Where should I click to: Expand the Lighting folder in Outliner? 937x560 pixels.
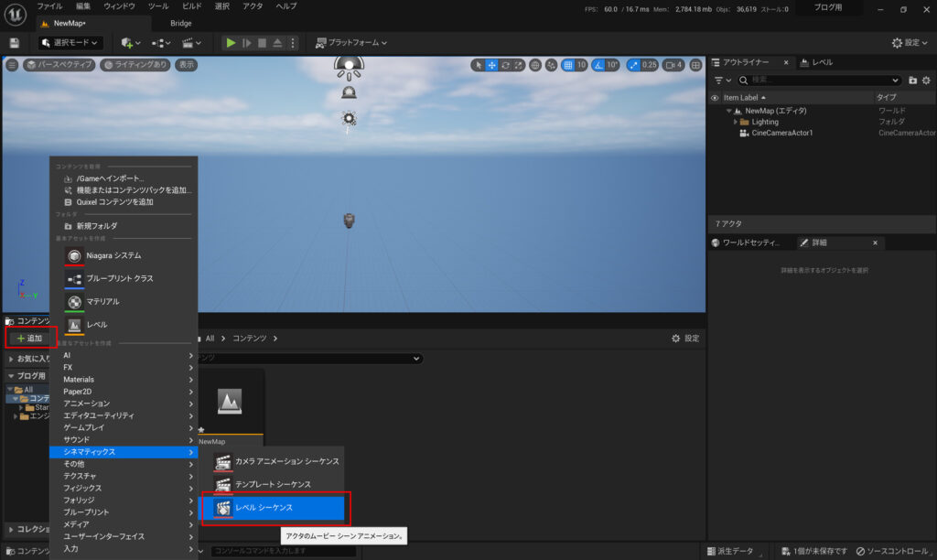(736, 122)
